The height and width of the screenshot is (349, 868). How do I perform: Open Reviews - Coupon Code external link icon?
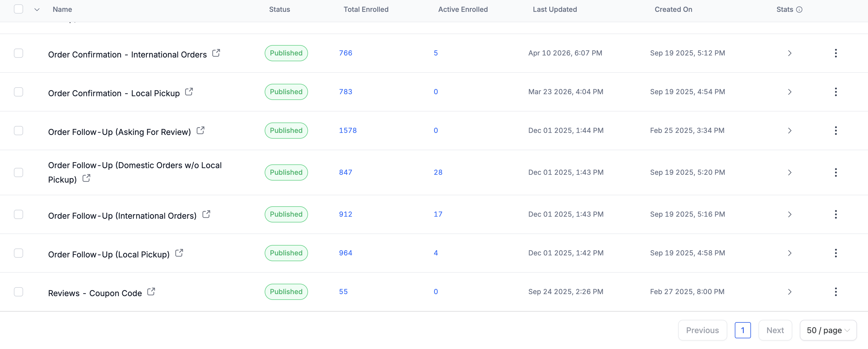[151, 292]
